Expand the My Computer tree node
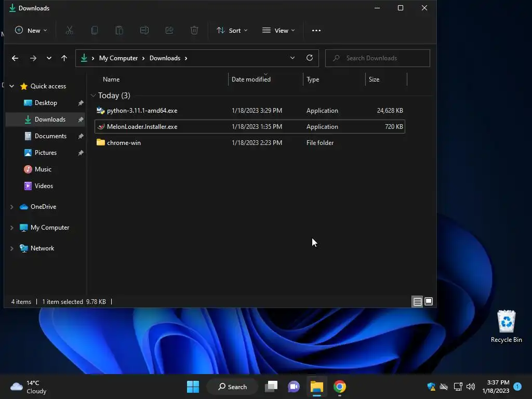 pyautogui.click(x=12, y=228)
